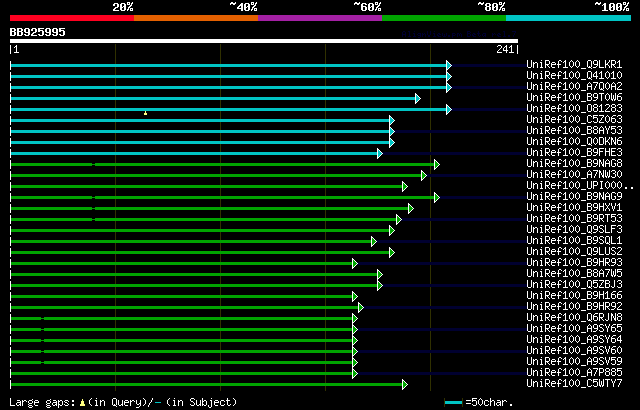Click the =50char. scale legend text
640x410 pixels.
[489, 402]
